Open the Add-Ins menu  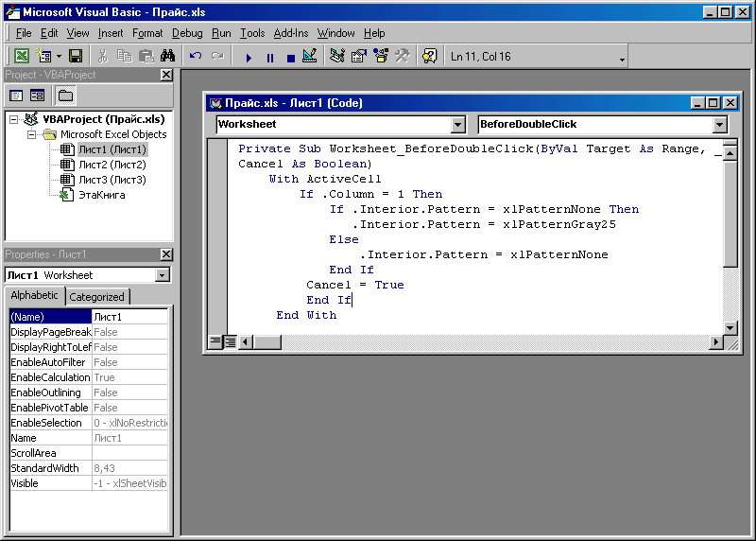pos(291,33)
